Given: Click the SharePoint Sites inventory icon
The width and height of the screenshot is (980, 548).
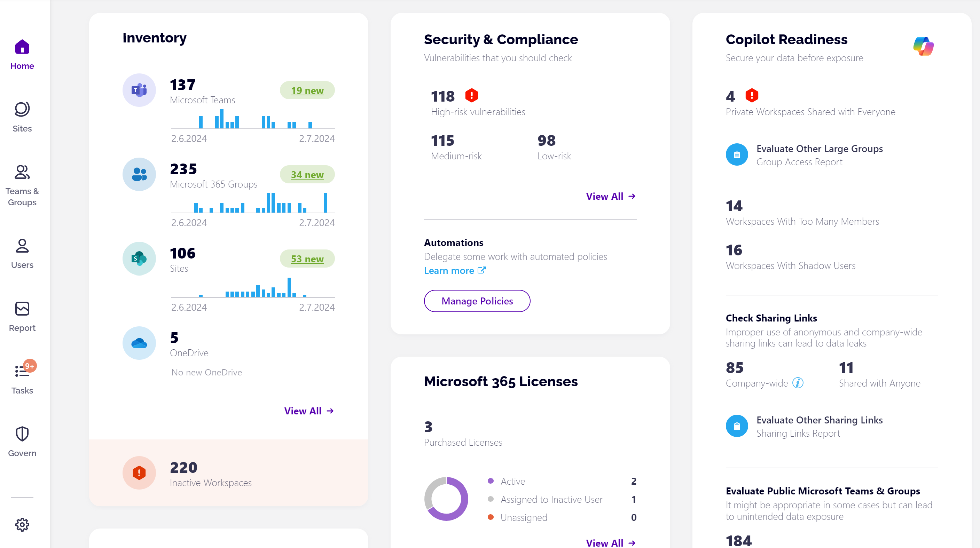Looking at the screenshot, I should coord(139,259).
